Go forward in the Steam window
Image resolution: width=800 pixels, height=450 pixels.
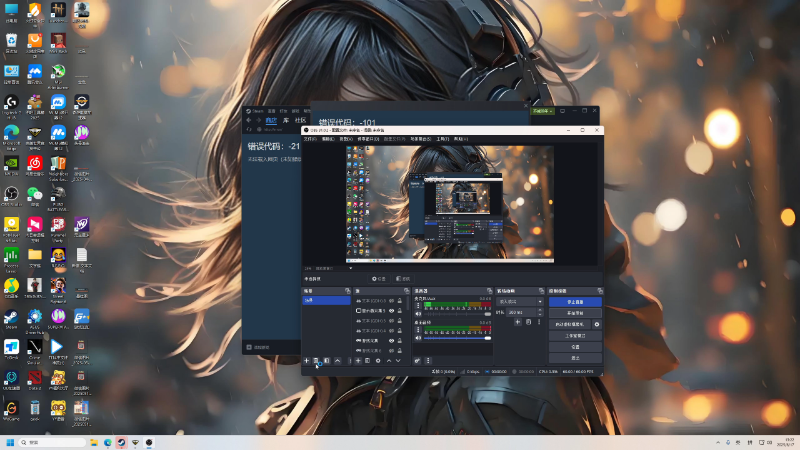259,120
